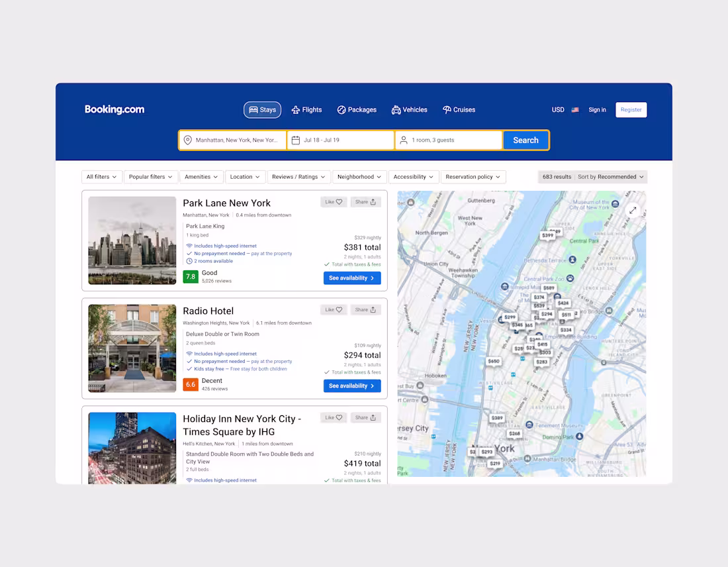Screen dimensions: 728x567
Task: Toggle the Like heart for Holiday Inn Times Square
Action: [333, 417]
